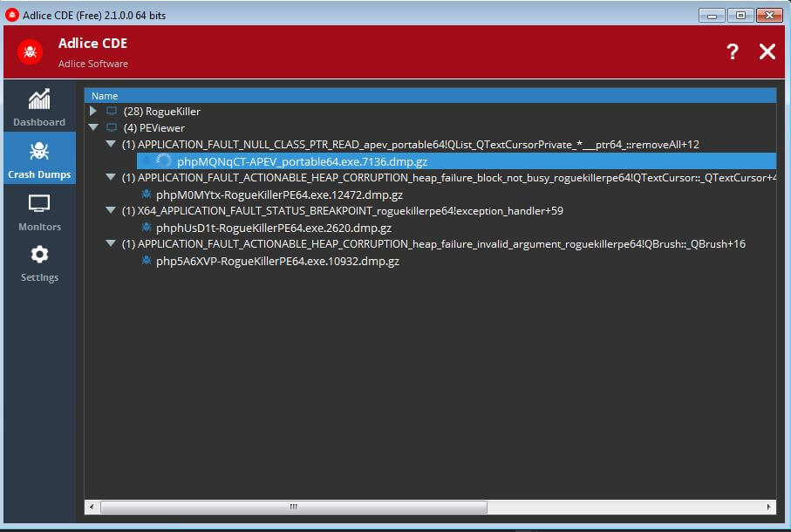
Task: Click the Adlice CDE logo in the header
Action: point(30,51)
